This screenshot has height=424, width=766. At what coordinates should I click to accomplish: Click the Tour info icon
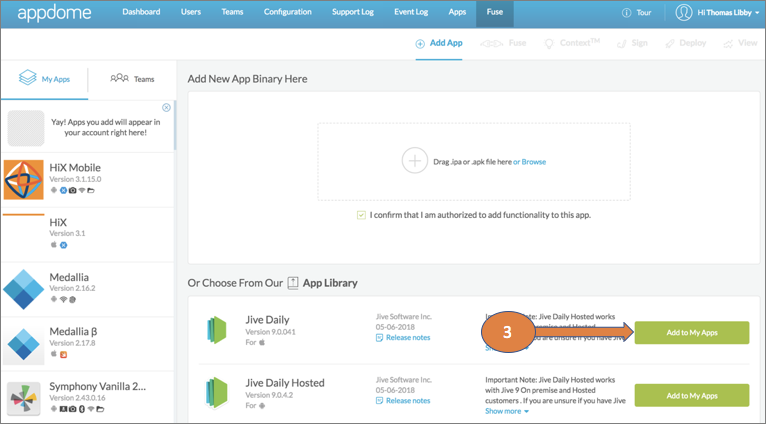[626, 13]
